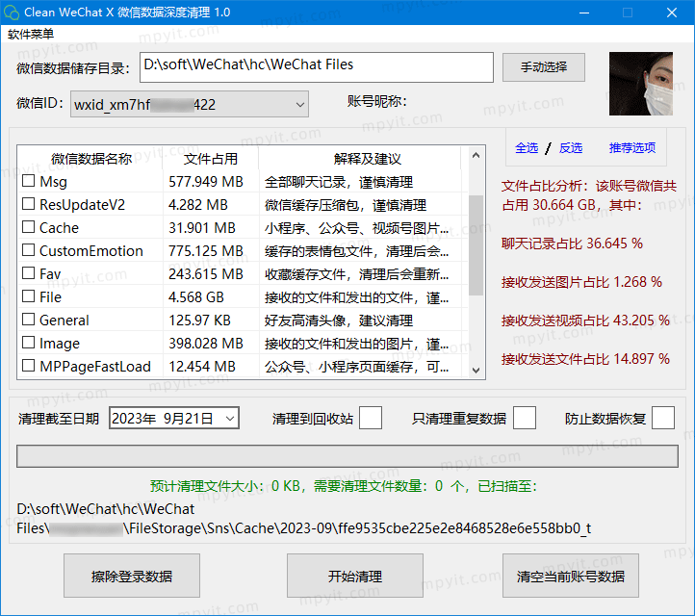Image resolution: width=695 pixels, height=616 pixels.
Task: Open the 微信ID dropdown
Action: coord(190,104)
